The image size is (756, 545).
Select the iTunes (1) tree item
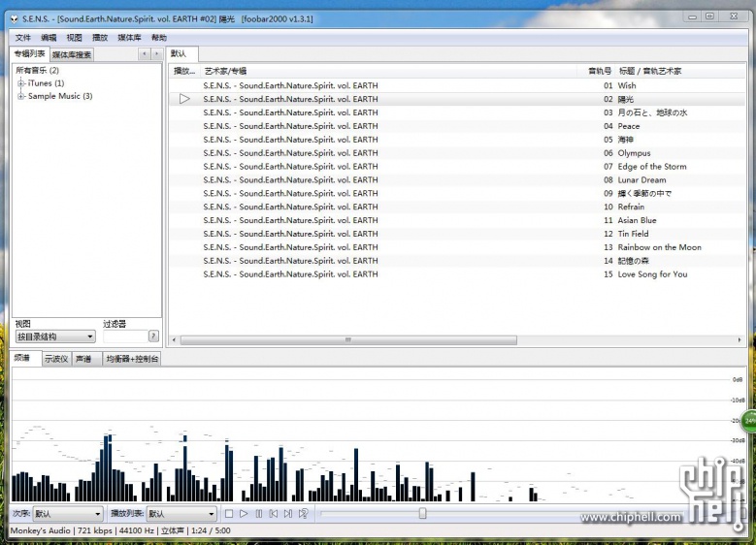46,83
